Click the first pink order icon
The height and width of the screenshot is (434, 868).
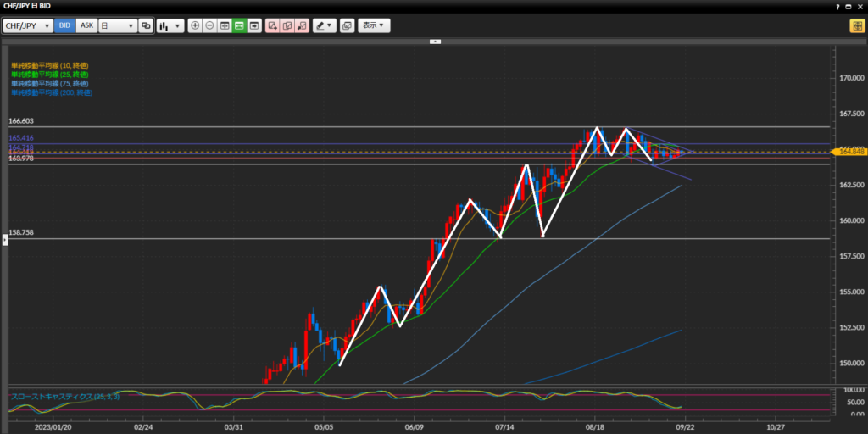(x=273, y=25)
